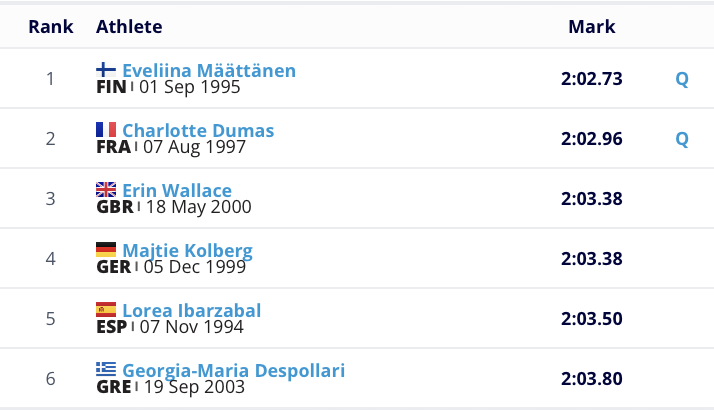
Task: Click the Germany flag icon
Action: 106,250
